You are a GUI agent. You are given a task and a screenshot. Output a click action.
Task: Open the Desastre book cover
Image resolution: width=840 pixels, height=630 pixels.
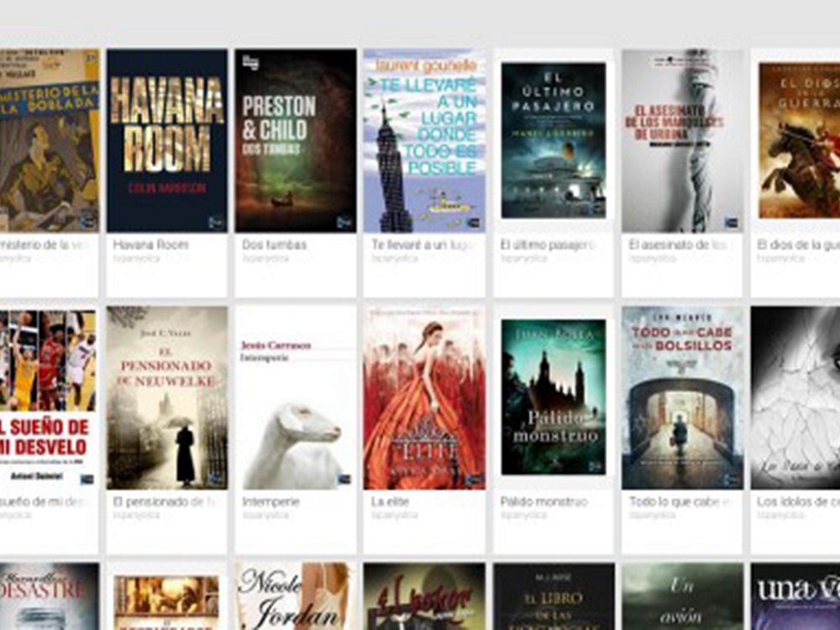pos(50,596)
